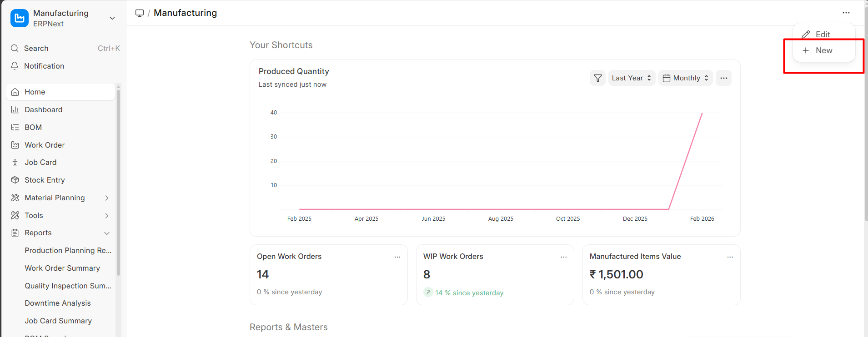Screen dimensions: 868x337
Task: Click the filter funnel icon on chart
Action: [597, 78]
